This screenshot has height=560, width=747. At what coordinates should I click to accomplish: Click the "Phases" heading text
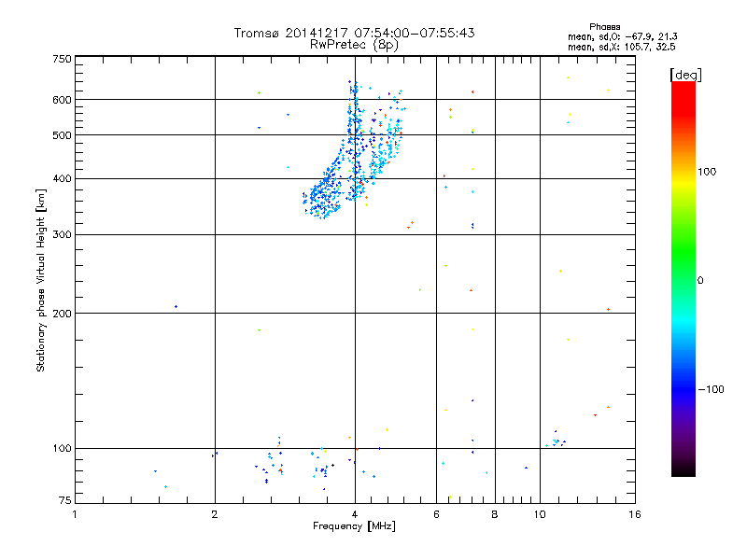tap(604, 27)
